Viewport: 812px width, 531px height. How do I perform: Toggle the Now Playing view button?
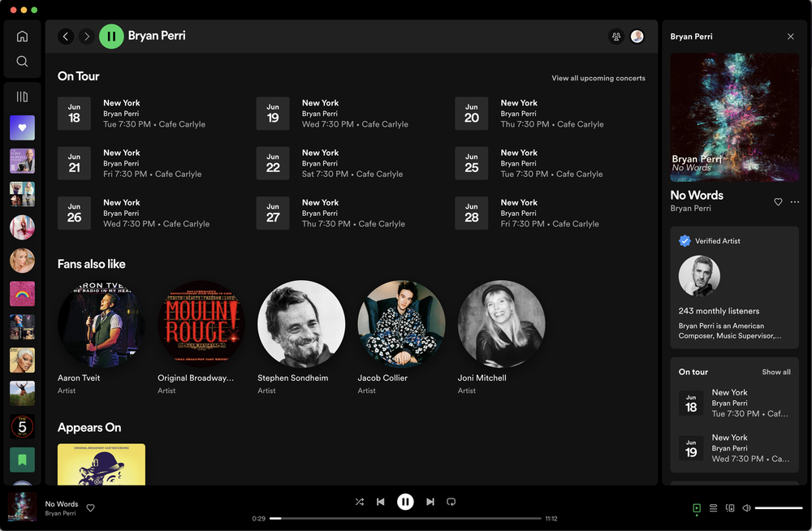tap(697, 508)
